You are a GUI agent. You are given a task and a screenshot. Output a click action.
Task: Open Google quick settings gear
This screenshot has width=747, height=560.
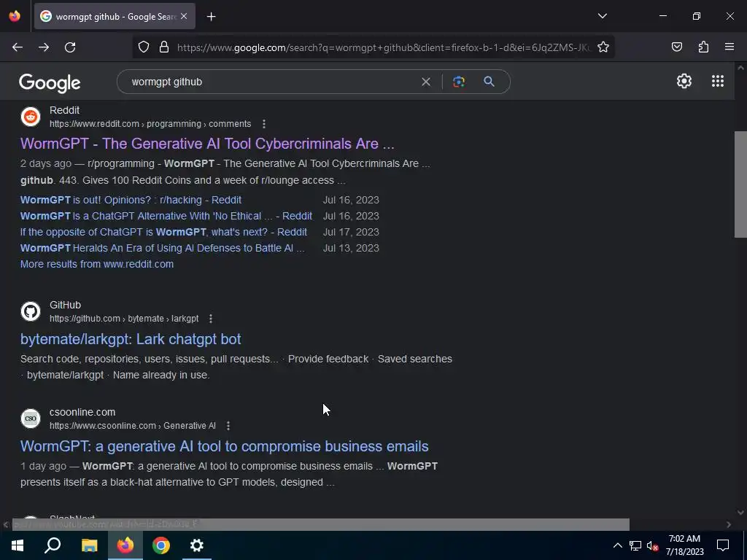[684, 81]
